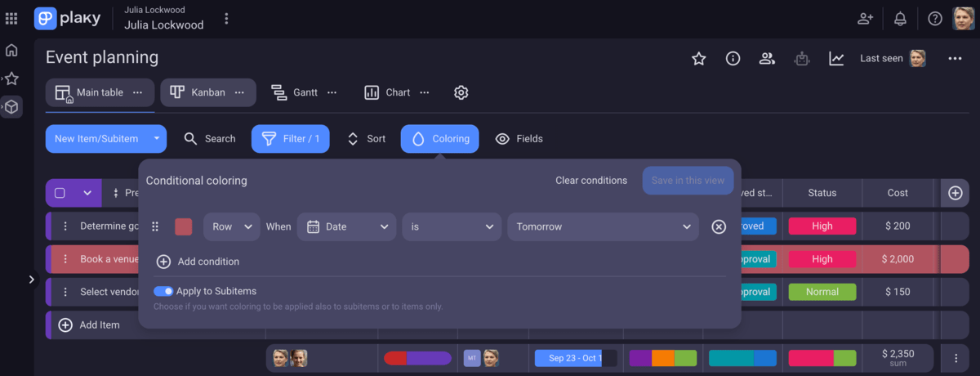The width and height of the screenshot is (980, 376).
Task: Invite a user with add-person icon
Action: tap(866, 18)
